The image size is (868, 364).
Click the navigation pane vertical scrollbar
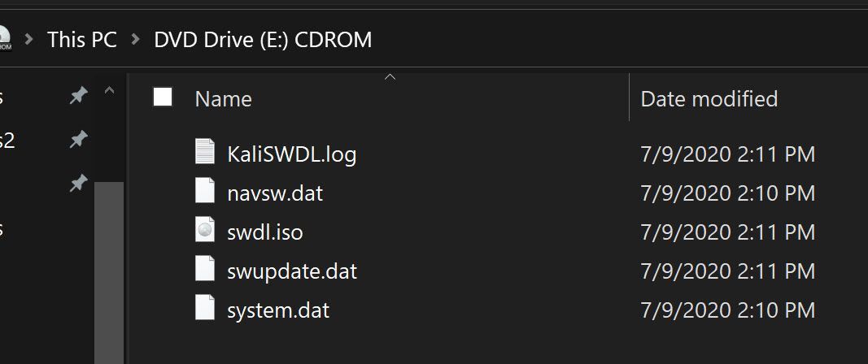point(109,268)
